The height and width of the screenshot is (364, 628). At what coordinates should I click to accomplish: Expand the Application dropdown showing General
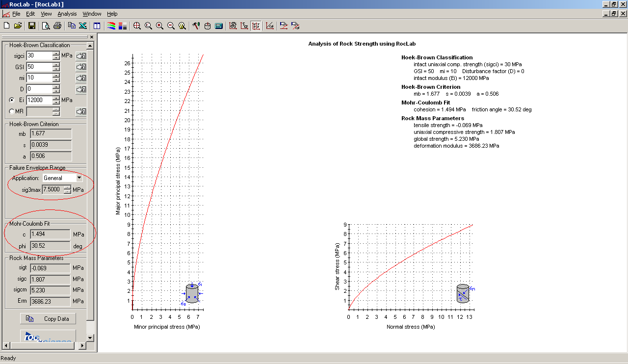(79, 178)
